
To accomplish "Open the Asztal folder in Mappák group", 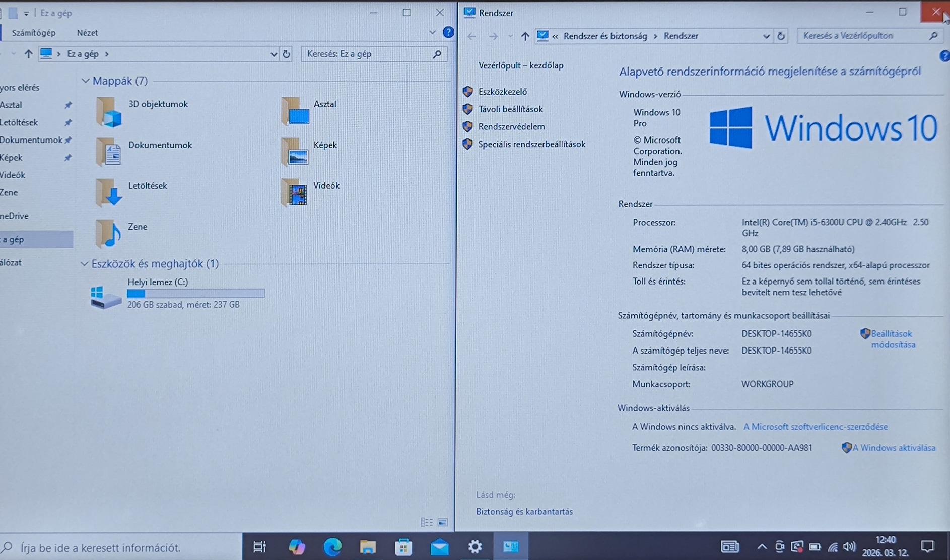I will point(308,111).
